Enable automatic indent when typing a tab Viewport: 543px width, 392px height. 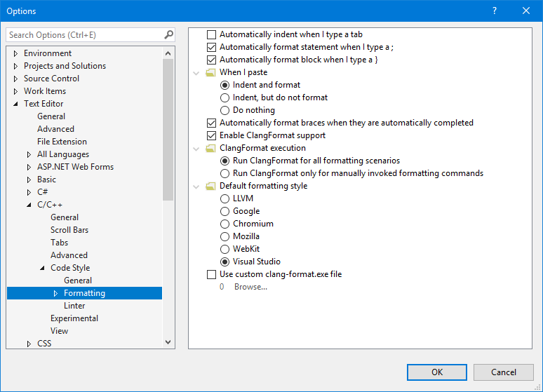(x=212, y=34)
